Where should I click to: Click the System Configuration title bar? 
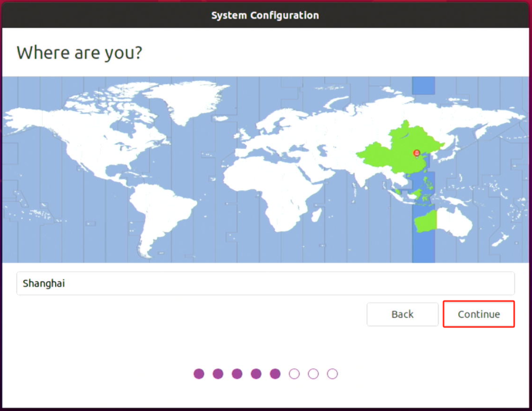click(x=265, y=15)
